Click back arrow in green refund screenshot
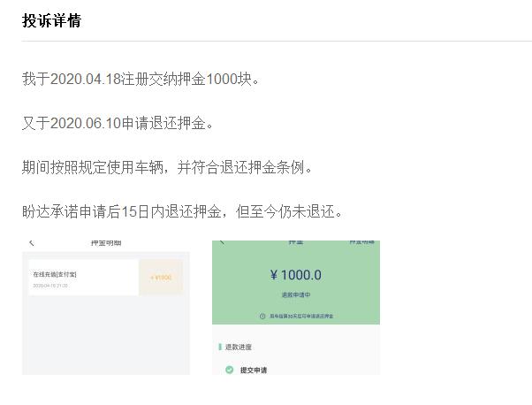This screenshot has width=532, height=405. tap(222, 242)
